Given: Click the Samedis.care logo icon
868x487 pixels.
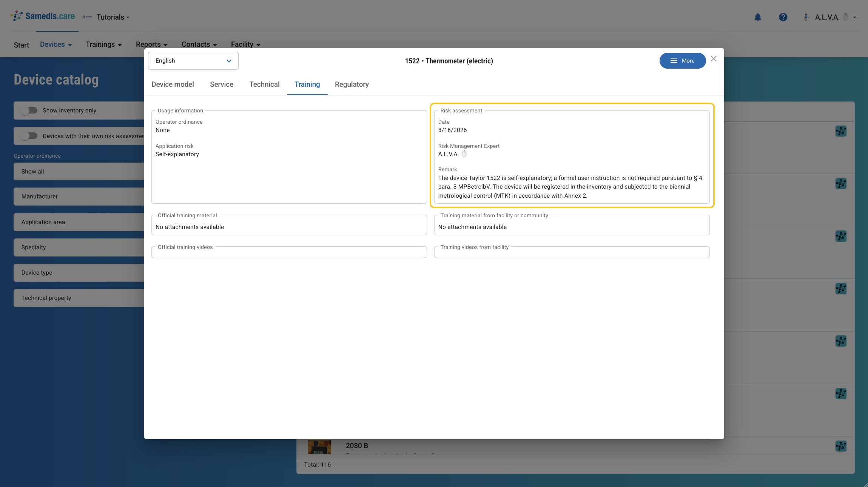Looking at the screenshot, I should (17, 16).
